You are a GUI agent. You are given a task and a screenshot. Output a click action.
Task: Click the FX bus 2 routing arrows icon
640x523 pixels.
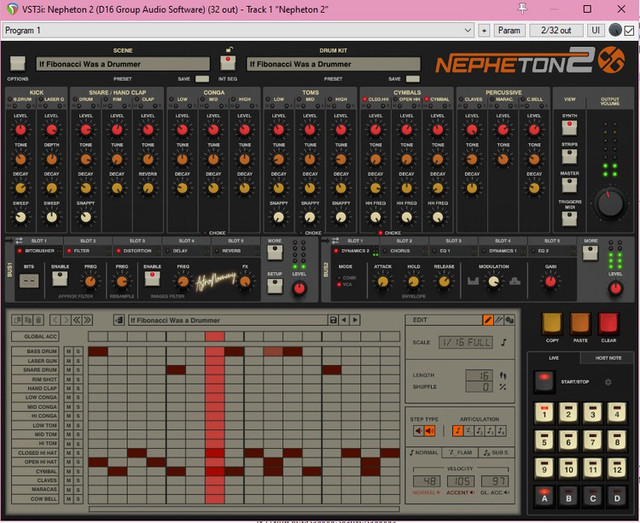pos(335,241)
